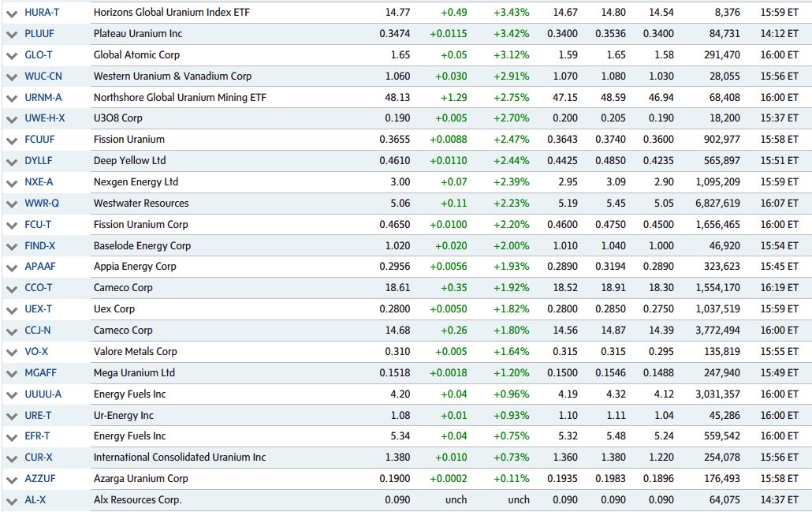Open the FCUUF ticker link
The height and width of the screenshot is (512, 812).
click(x=39, y=140)
